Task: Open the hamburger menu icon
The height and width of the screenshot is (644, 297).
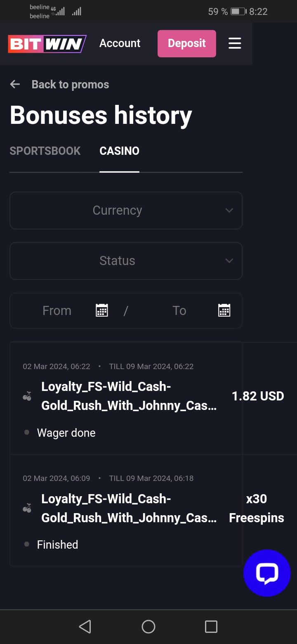Action: [235, 43]
